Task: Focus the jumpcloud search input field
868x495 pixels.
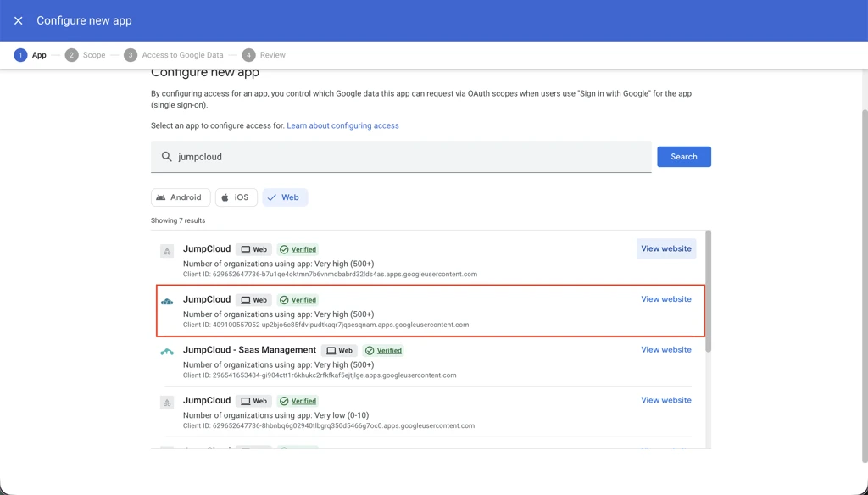Action: point(401,157)
